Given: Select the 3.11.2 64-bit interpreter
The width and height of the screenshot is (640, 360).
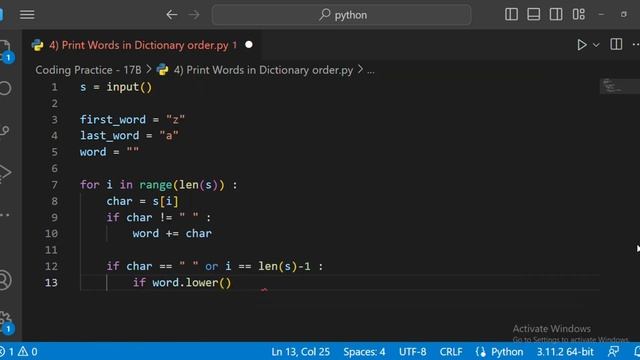Looking at the screenshot, I should [565, 351].
